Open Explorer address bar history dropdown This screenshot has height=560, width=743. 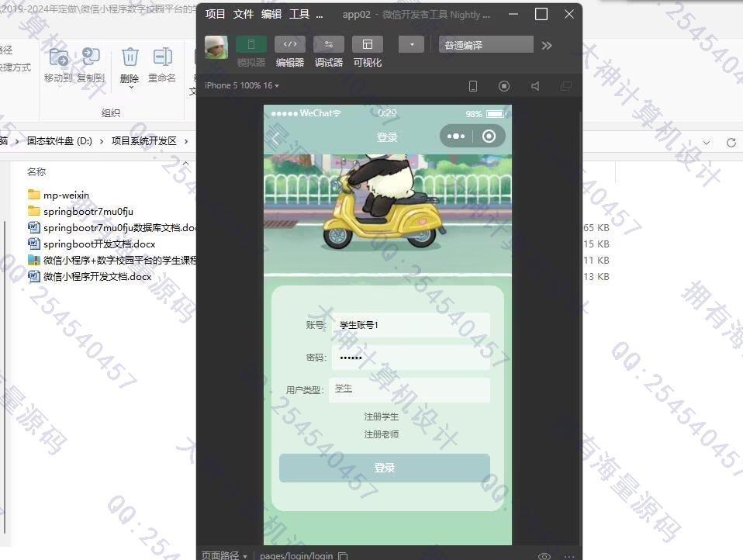(x=707, y=142)
